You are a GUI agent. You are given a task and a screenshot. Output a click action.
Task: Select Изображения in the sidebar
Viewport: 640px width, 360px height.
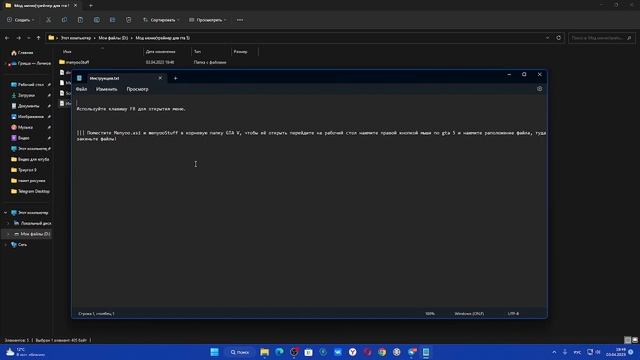31,117
